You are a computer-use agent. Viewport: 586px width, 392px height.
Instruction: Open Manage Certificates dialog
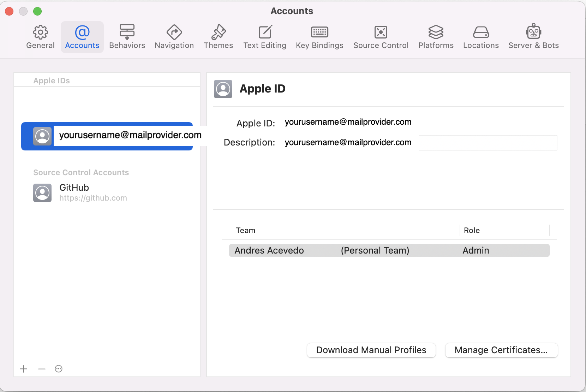tap(501, 350)
